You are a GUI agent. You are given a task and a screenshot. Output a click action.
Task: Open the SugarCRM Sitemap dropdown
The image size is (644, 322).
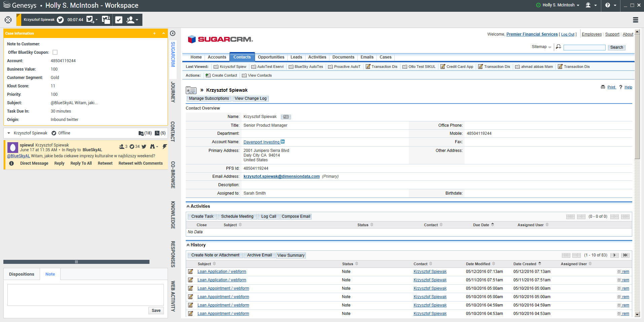[541, 47]
